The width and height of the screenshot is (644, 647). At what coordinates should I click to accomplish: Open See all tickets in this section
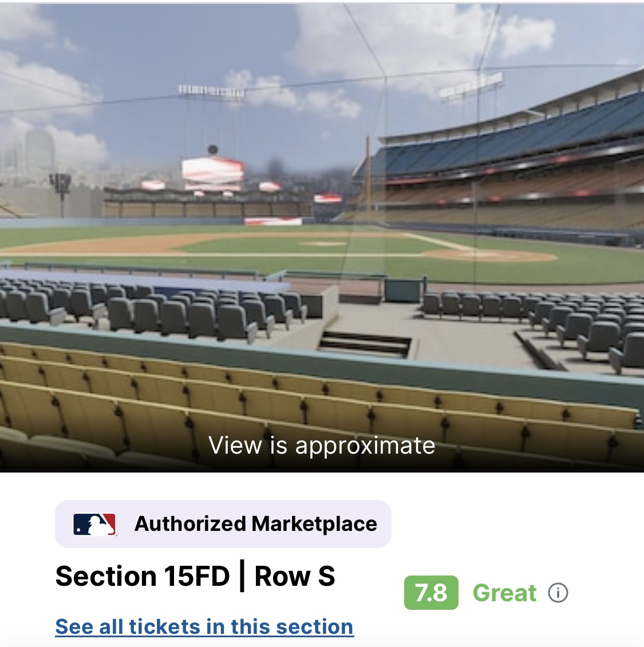tap(204, 626)
